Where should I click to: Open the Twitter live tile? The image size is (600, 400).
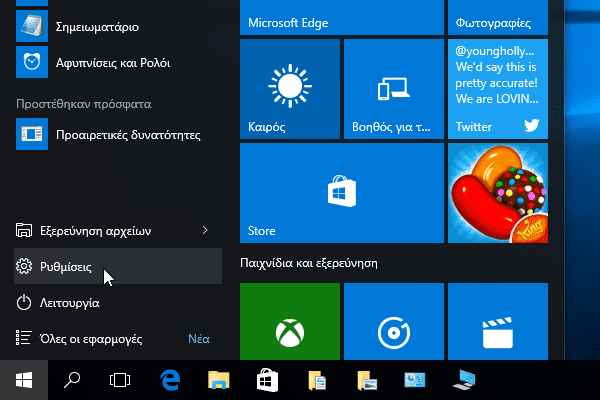498,89
